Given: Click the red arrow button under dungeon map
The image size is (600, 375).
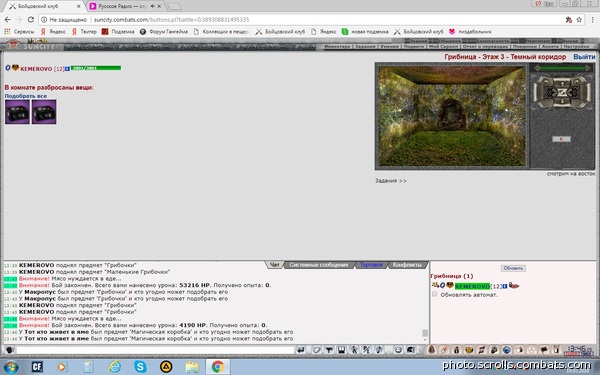Looking at the screenshot, I should pyautogui.click(x=561, y=139).
